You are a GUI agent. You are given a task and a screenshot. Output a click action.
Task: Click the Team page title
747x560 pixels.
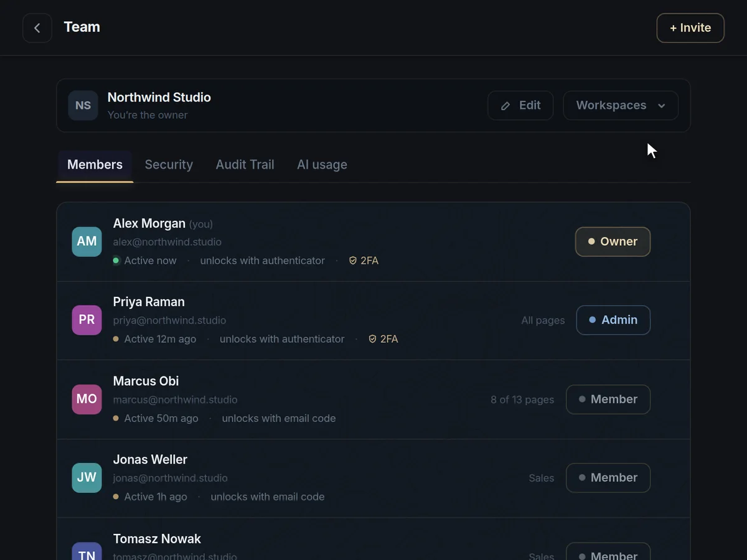point(82,27)
